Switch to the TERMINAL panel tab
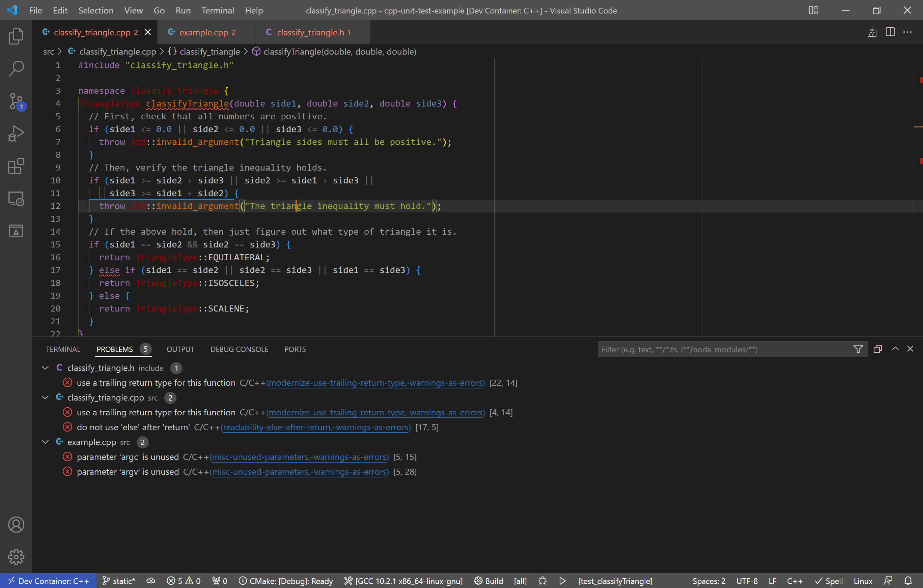This screenshot has width=923, height=588. [x=63, y=349]
